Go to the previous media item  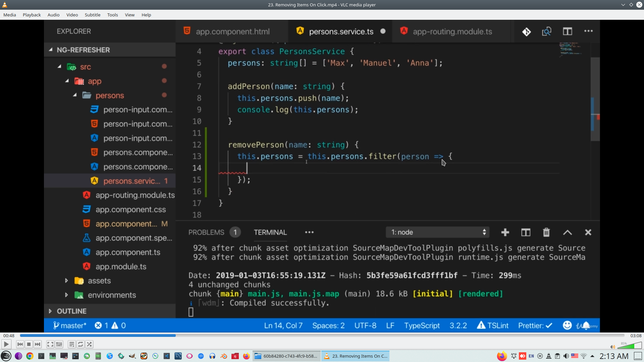[20, 344]
